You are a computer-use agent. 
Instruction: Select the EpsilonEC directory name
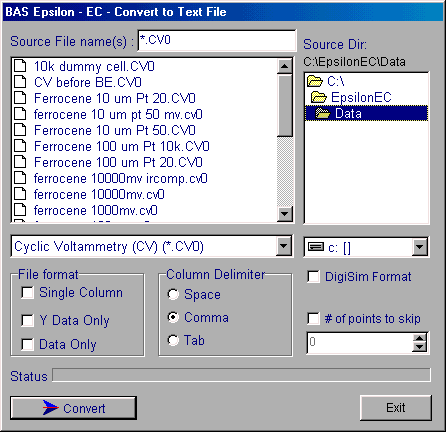tap(361, 97)
